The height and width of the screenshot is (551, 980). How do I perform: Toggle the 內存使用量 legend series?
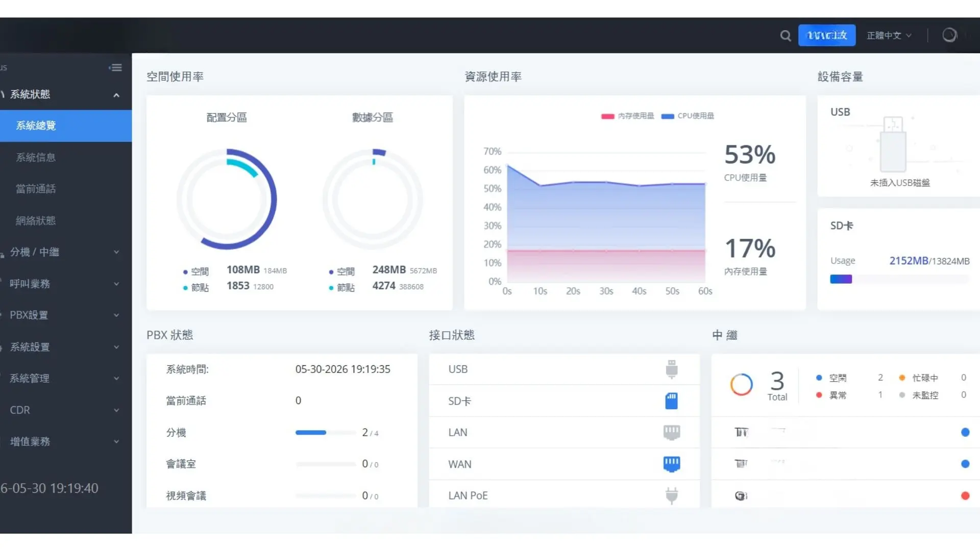[627, 116]
